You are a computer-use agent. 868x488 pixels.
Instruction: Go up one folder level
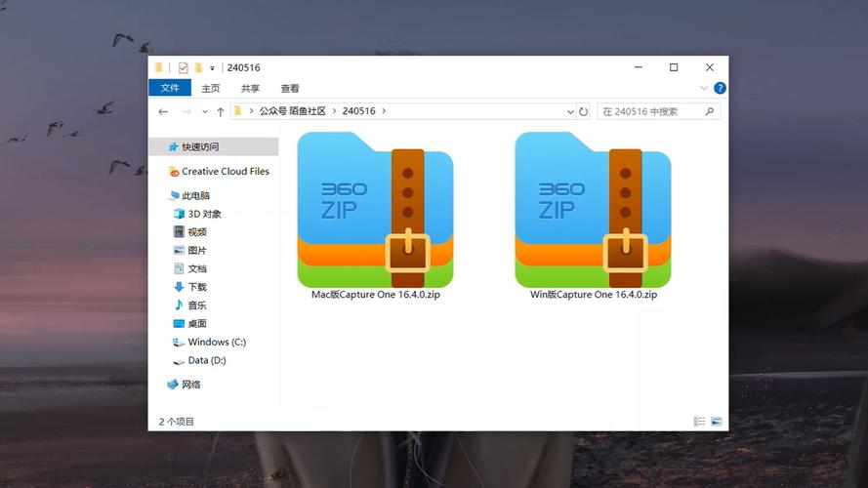pyautogui.click(x=221, y=112)
